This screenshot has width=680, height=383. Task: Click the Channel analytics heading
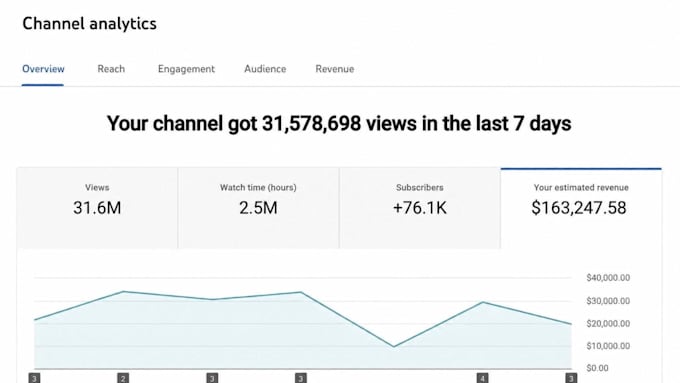89,24
